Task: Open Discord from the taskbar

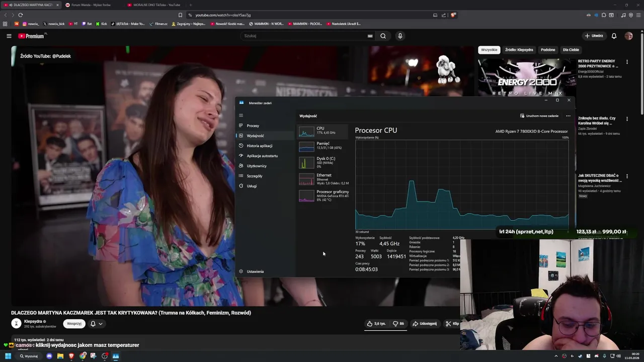Action: click(49, 356)
